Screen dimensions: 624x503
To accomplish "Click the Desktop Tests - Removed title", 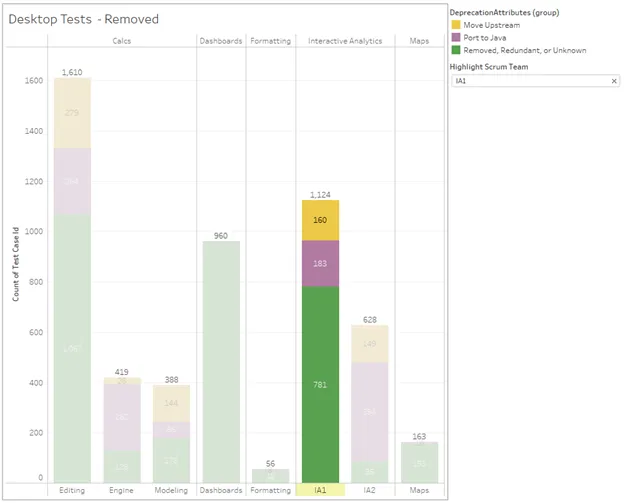I will click(x=85, y=19).
